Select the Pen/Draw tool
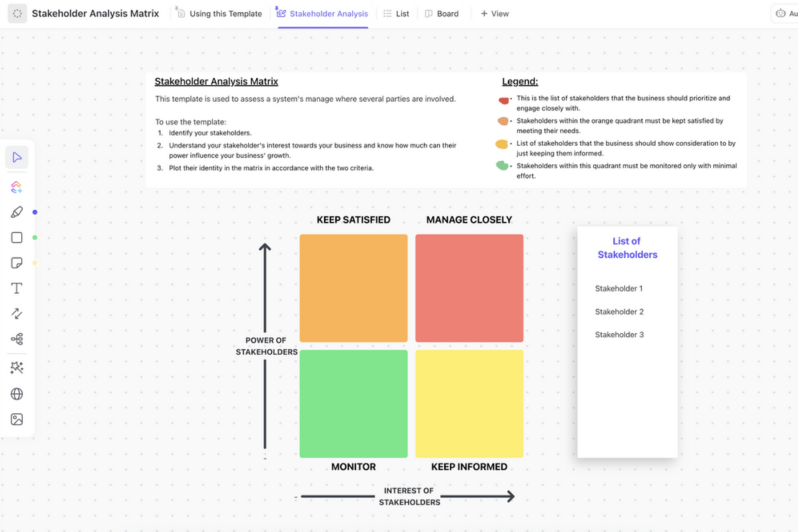Viewport: 798px width, 532px height. [17, 212]
